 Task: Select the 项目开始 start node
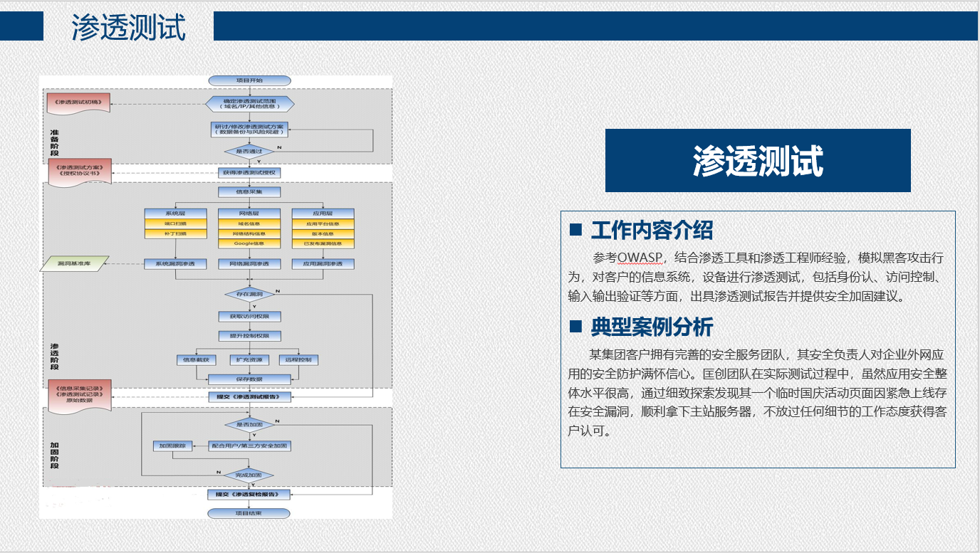click(249, 80)
